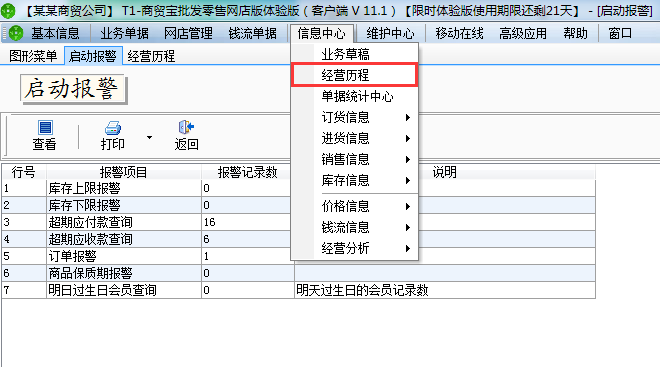The height and width of the screenshot is (367, 660).
Task: Click the 说明 column header
Action: (444, 172)
